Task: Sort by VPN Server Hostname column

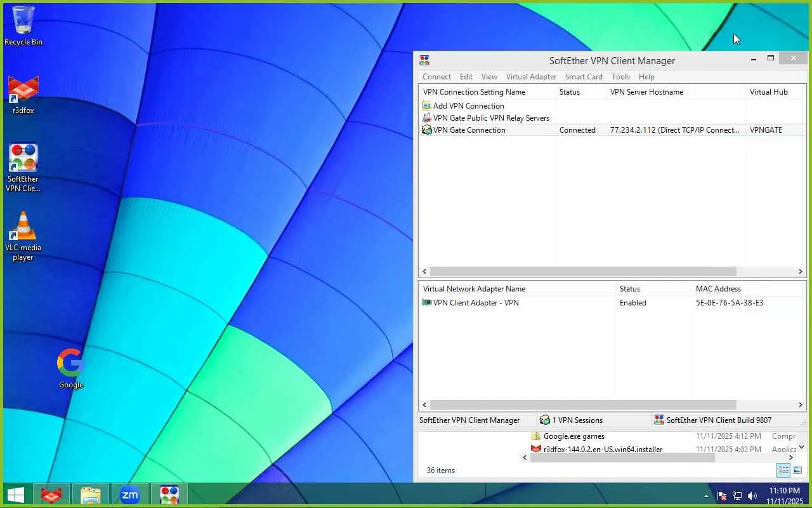Action: [676, 92]
